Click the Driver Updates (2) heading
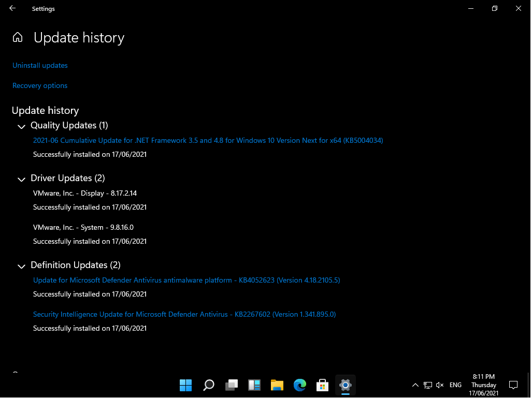Screen dimensions: 532x398 68,179
